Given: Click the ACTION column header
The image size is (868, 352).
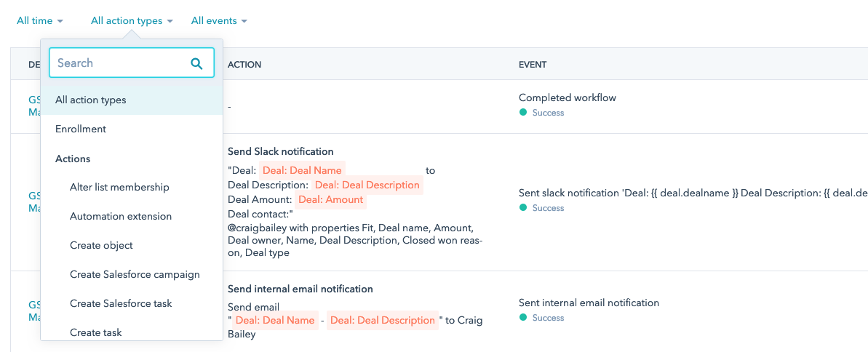Looking at the screenshot, I should [x=244, y=65].
